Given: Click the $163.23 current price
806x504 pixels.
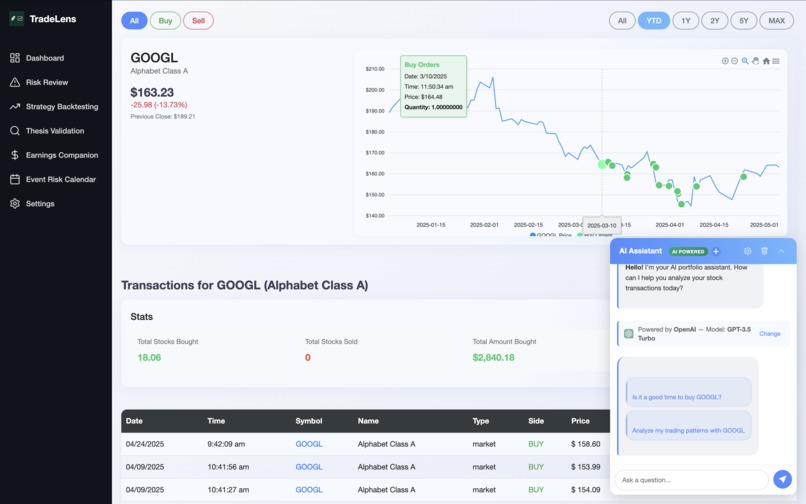Looking at the screenshot, I should click(x=152, y=93).
